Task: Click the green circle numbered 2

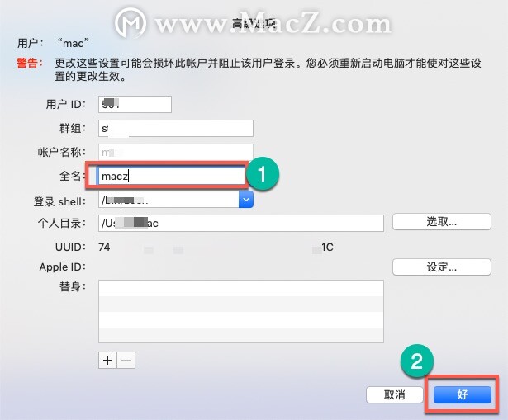Action: coord(417,361)
